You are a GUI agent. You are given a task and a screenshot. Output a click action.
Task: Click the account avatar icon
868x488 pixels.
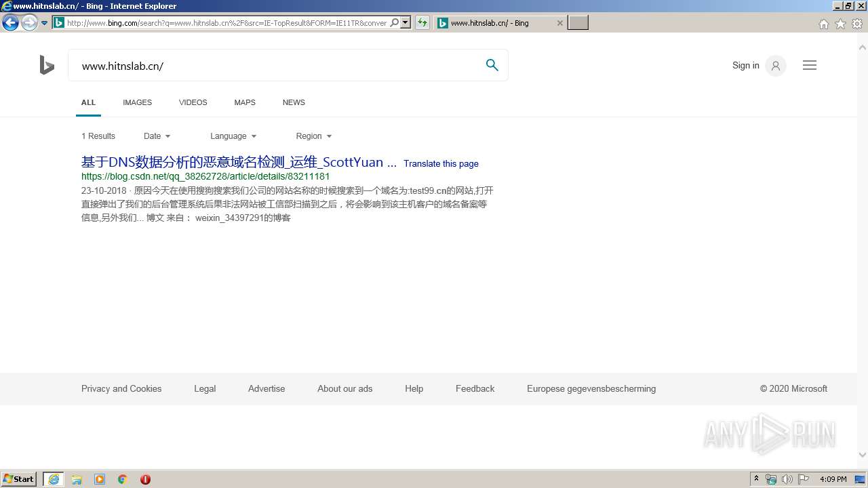(776, 66)
